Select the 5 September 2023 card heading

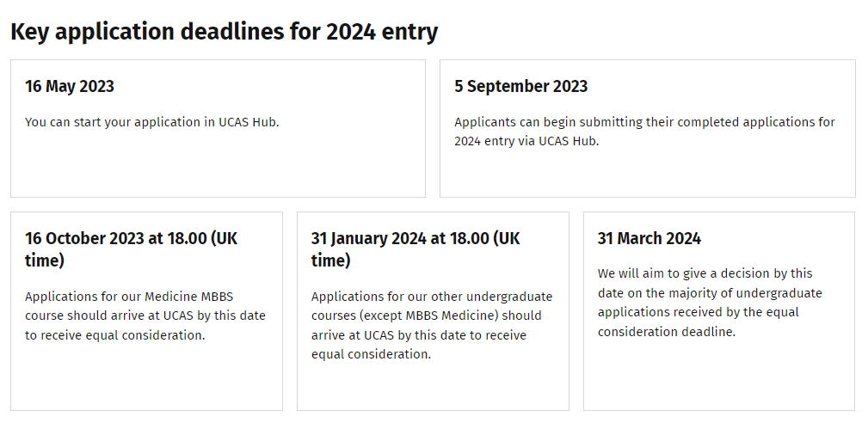click(x=521, y=86)
